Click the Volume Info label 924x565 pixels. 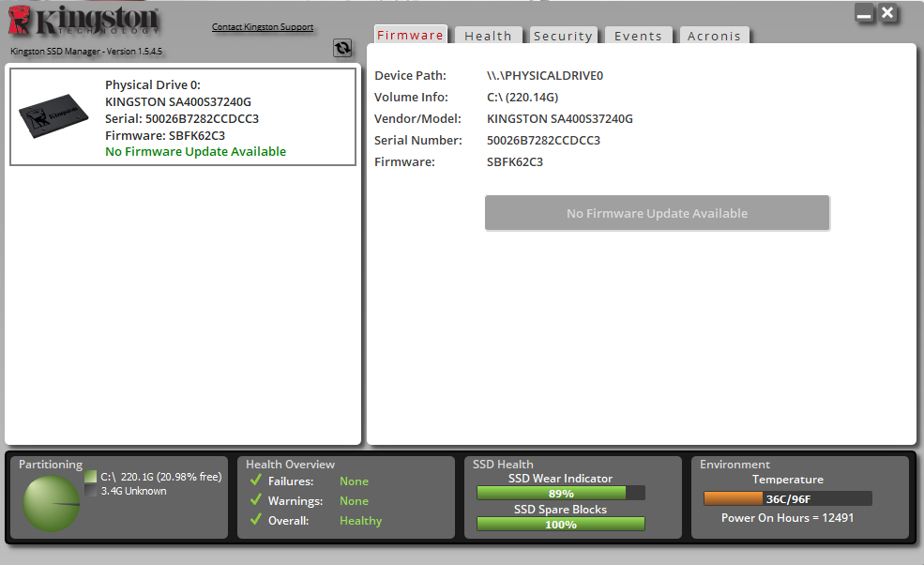(411, 98)
